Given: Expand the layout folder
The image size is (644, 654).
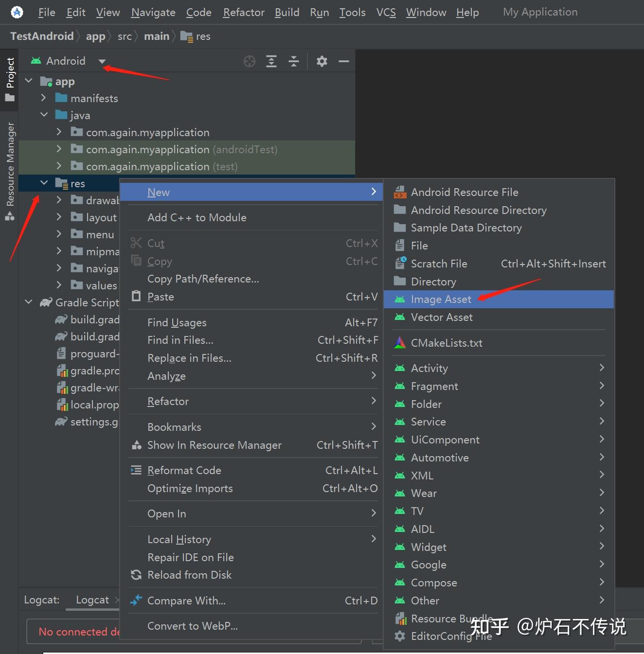Looking at the screenshot, I should click(x=59, y=217).
